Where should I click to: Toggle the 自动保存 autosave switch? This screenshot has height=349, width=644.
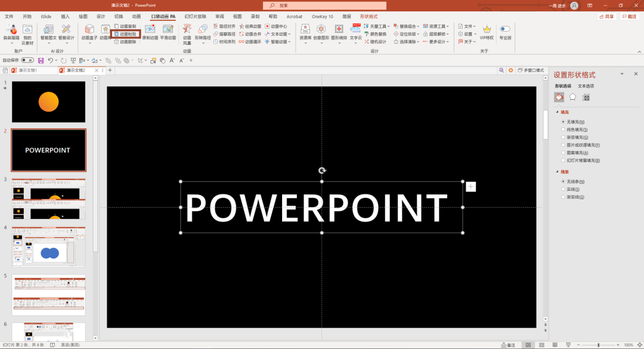click(27, 60)
